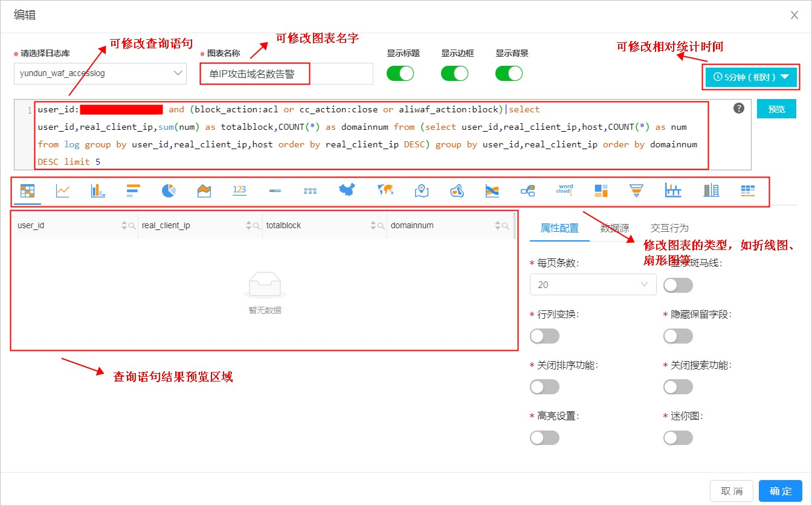Select the table chart type icon
The width and height of the screenshot is (812, 506).
(27, 191)
